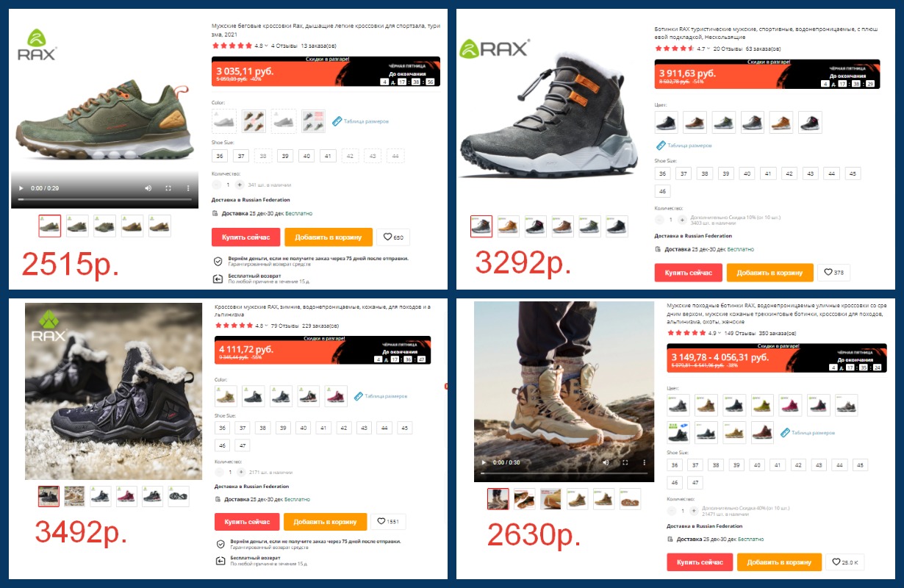Viewport: 904px width, 588px height.
Task: Mute the green sneaker video volume icon
Action: [148, 188]
